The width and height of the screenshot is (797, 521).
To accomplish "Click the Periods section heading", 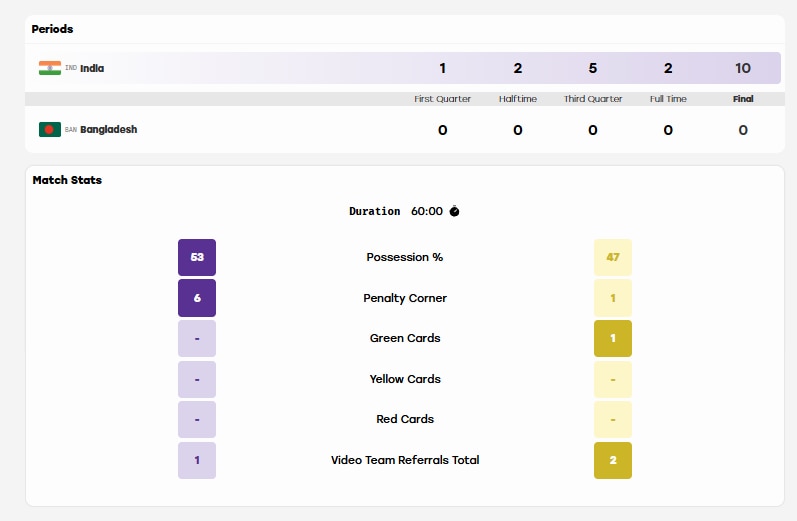I will point(52,29).
